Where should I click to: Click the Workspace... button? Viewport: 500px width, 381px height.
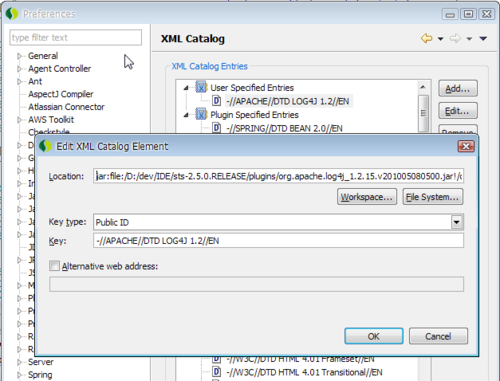click(367, 197)
